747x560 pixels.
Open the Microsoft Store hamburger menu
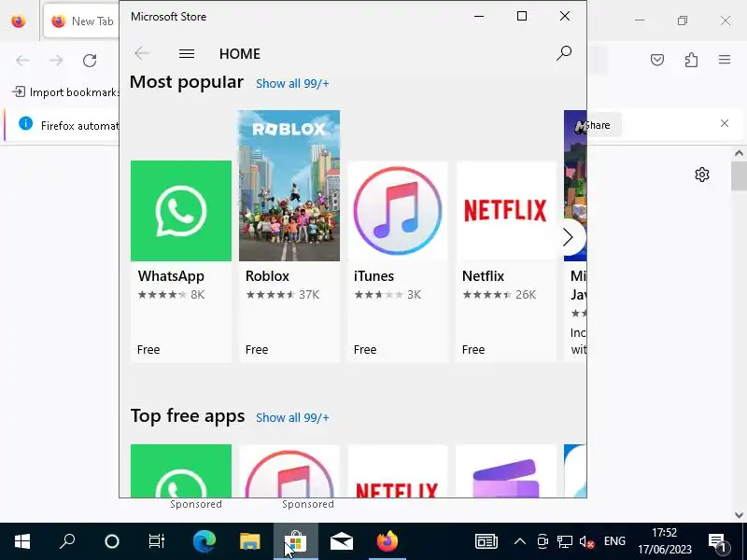tap(186, 54)
